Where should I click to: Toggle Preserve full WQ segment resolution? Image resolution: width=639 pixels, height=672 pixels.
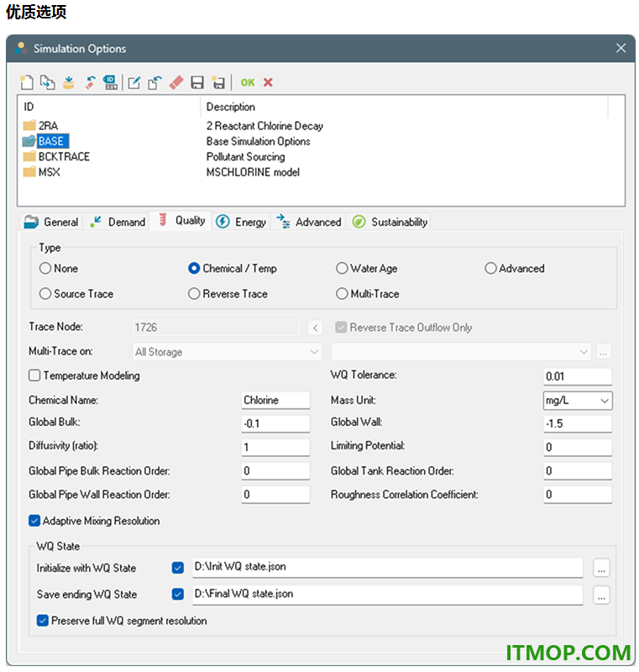coord(42,621)
